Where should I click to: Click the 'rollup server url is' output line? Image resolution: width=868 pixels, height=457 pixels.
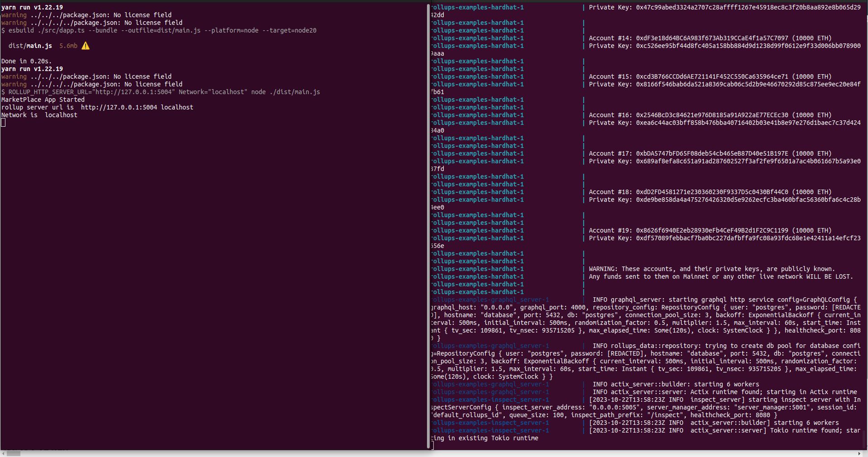pos(97,107)
